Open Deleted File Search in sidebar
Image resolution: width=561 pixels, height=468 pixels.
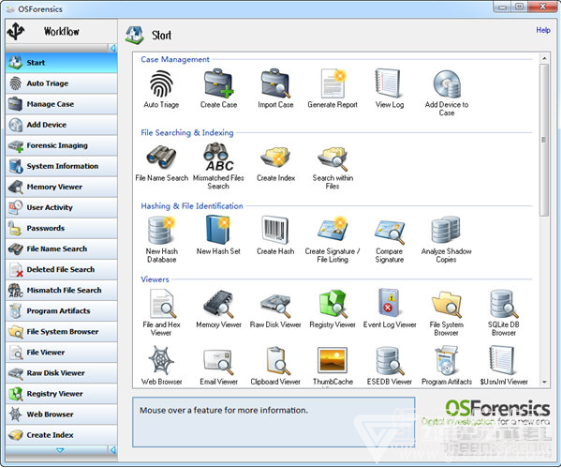[62, 269]
